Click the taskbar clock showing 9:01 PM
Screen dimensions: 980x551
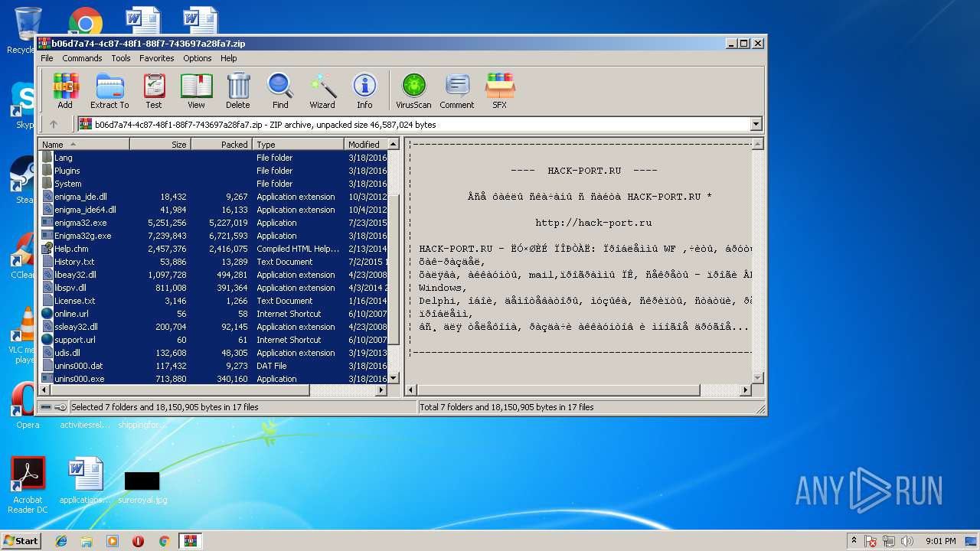pos(940,541)
